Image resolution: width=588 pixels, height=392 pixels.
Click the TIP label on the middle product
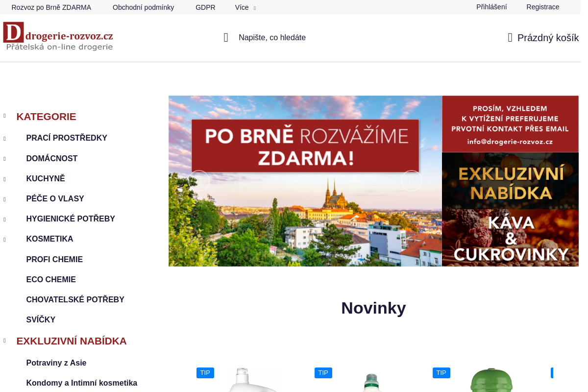tap(323, 372)
